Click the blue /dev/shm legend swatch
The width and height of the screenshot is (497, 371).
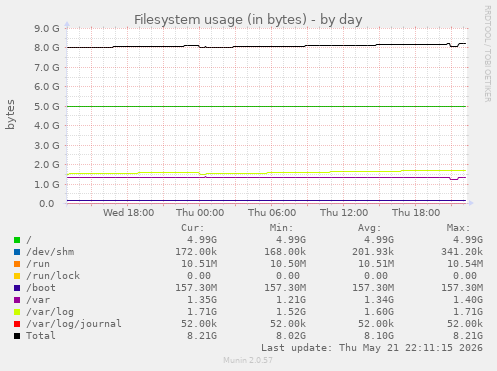click(17, 252)
